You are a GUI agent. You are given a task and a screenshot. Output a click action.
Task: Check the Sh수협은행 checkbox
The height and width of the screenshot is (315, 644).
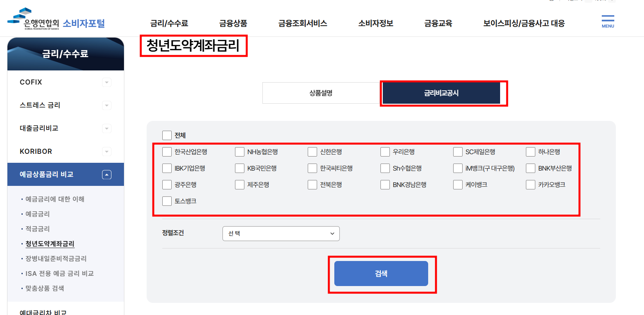[385, 168]
